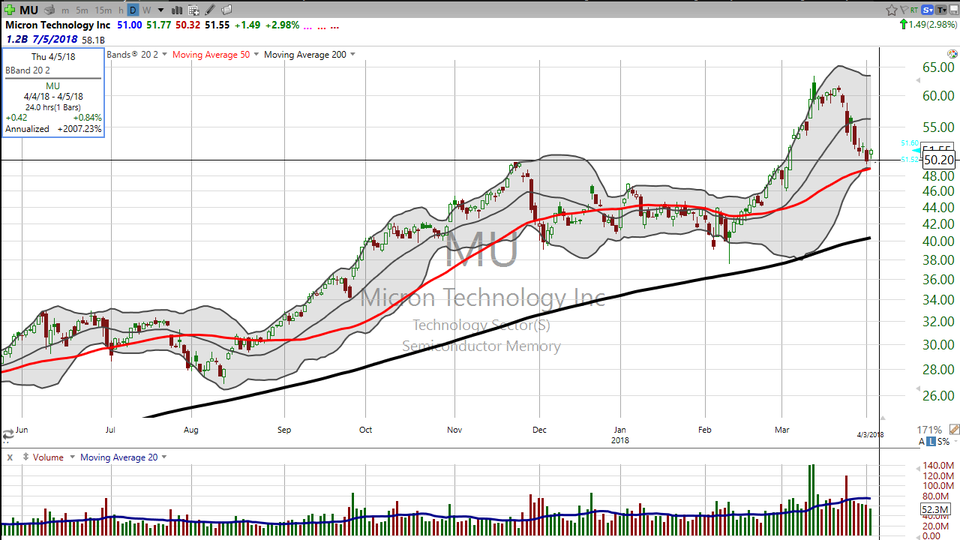The image size is (960, 540).
Task: Click the color palette icon near 65.00
Action: pyautogui.click(x=952, y=54)
